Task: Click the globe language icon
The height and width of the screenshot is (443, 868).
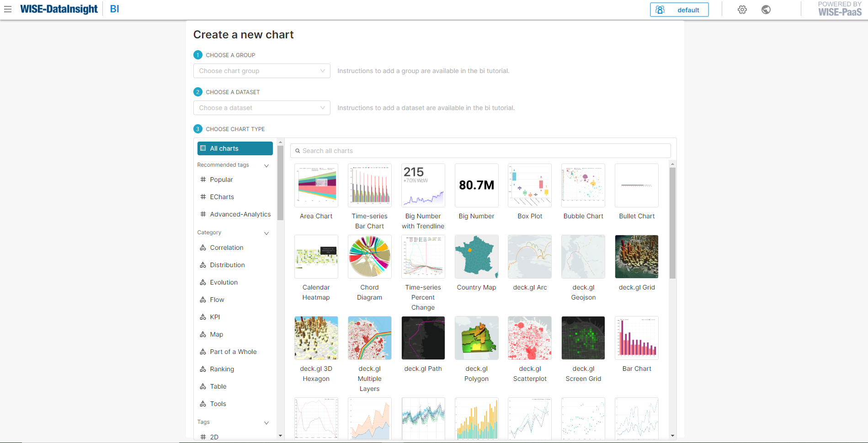Action: (x=766, y=10)
